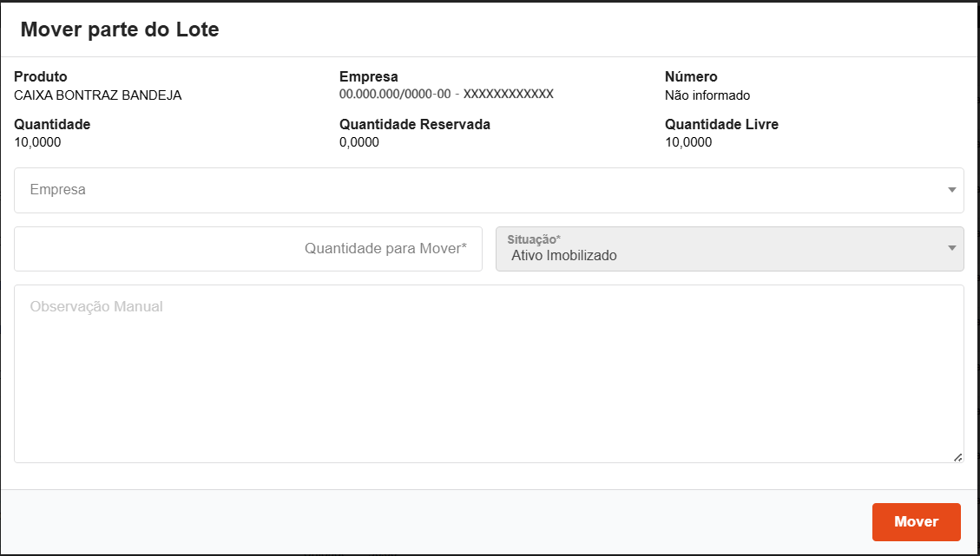Select the Produto value CAIXA BONTRAZ BANDEJA

[x=98, y=95]
